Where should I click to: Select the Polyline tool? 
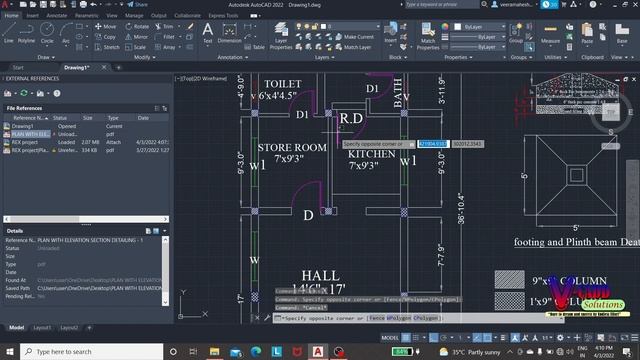point(26,33)
